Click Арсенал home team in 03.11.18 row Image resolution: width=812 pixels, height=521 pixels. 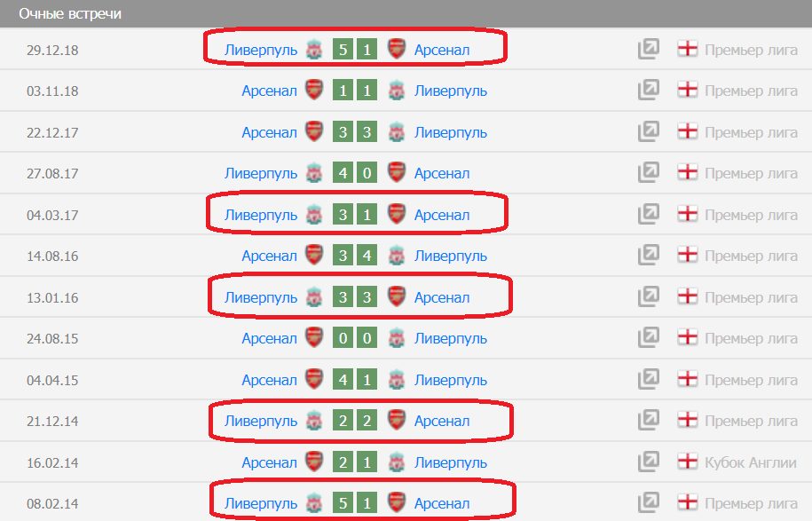pos(269,91)
